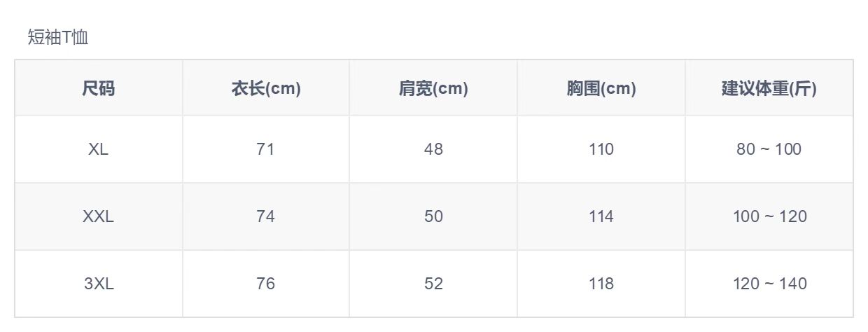Click garment length value 74
The width and height of the screenshot is (868, 332).
coord(266,216)
